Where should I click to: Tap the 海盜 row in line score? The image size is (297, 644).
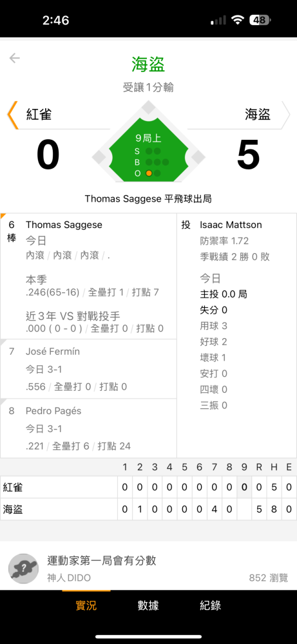[x=148, y=509]
